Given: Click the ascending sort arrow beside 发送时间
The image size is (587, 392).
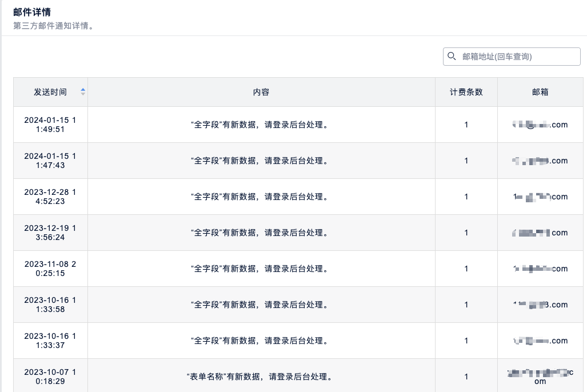Looking at the screenshot, I should 83,89.
